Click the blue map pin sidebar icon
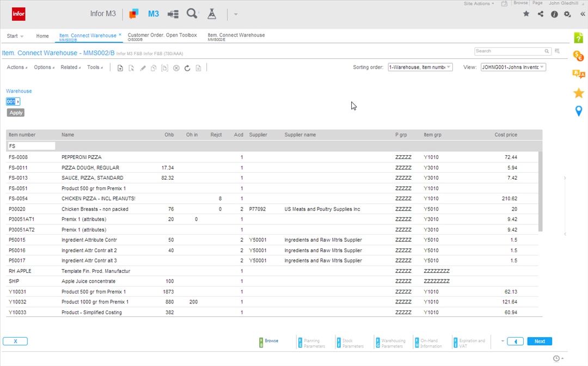588x366 pixels. pos(579,111)
